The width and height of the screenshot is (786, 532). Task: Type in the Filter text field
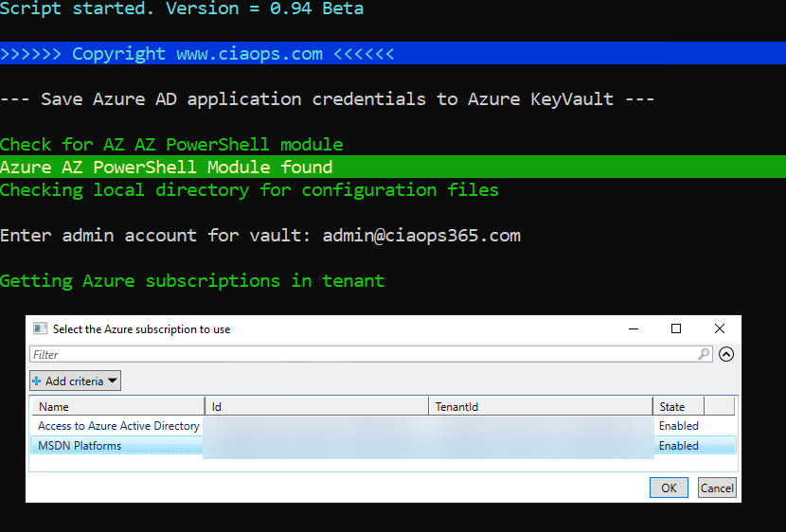360,355
